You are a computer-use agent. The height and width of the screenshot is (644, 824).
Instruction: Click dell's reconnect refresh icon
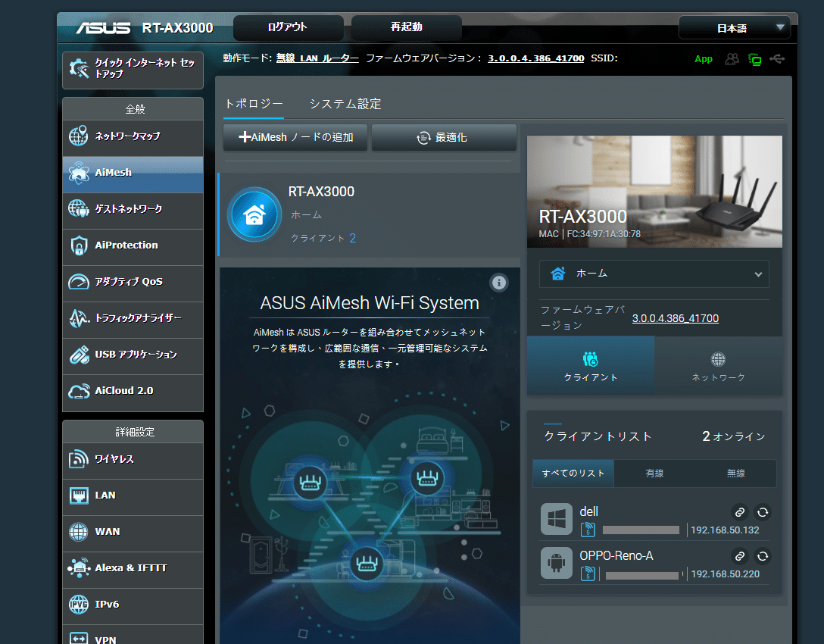(x=763, y=512)
